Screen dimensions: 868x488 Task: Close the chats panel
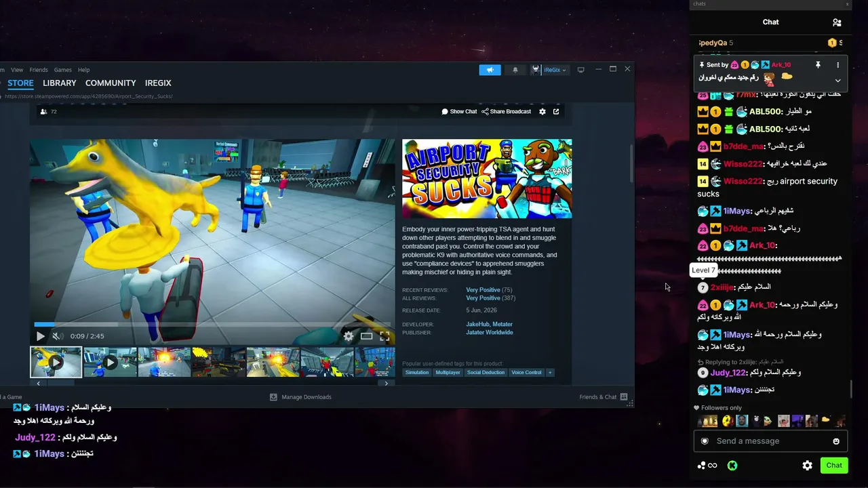(847, 4)
